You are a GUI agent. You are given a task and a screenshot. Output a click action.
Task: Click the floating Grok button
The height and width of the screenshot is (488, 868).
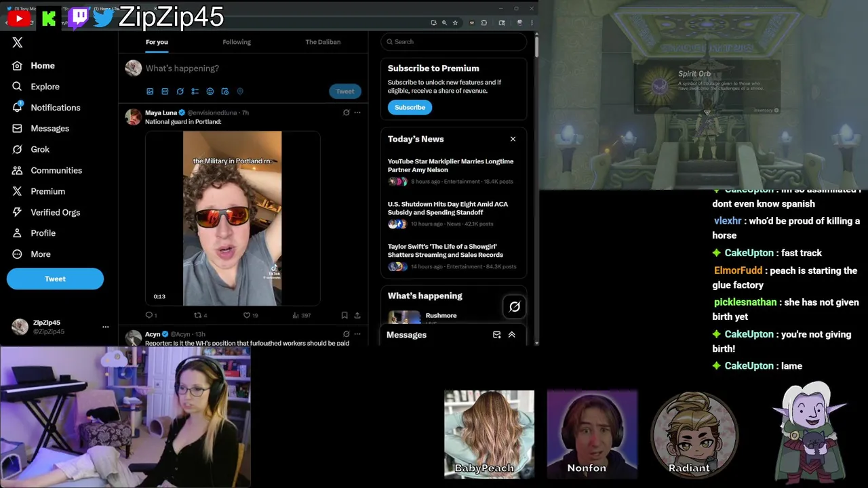coord(515,307)
